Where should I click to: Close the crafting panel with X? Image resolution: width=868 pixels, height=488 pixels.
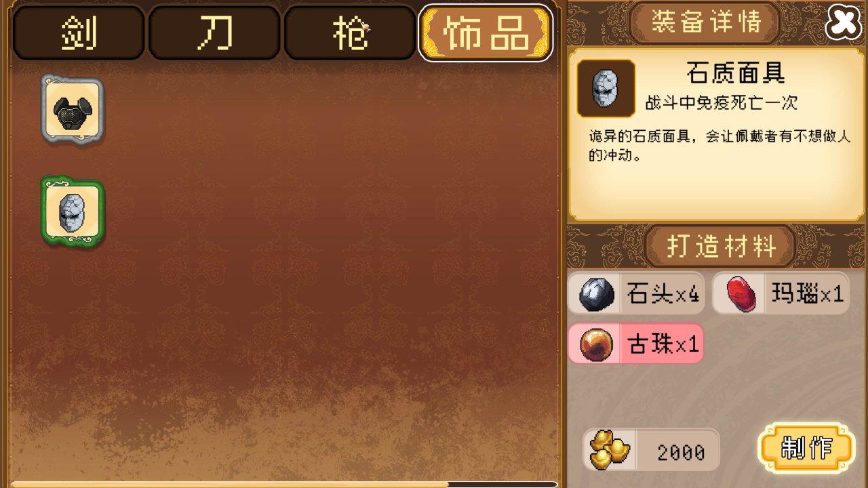pos(844,23)
